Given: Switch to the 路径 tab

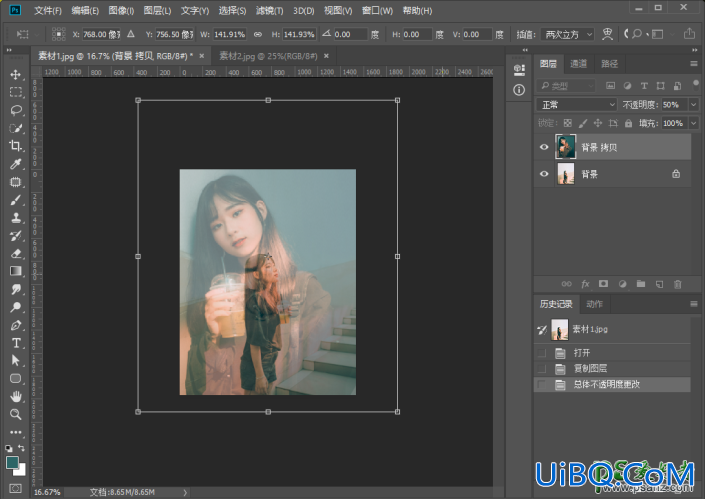Looking at the screenshot, I should (609, 64).
